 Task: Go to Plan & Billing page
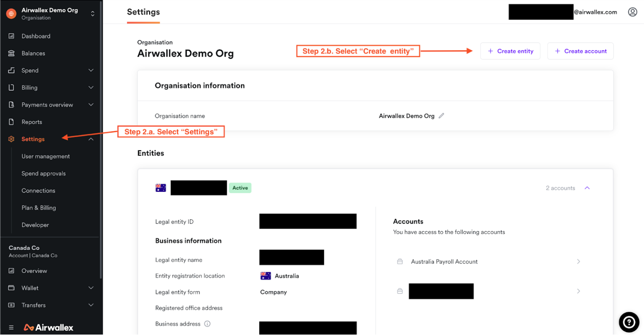(39, 208)
